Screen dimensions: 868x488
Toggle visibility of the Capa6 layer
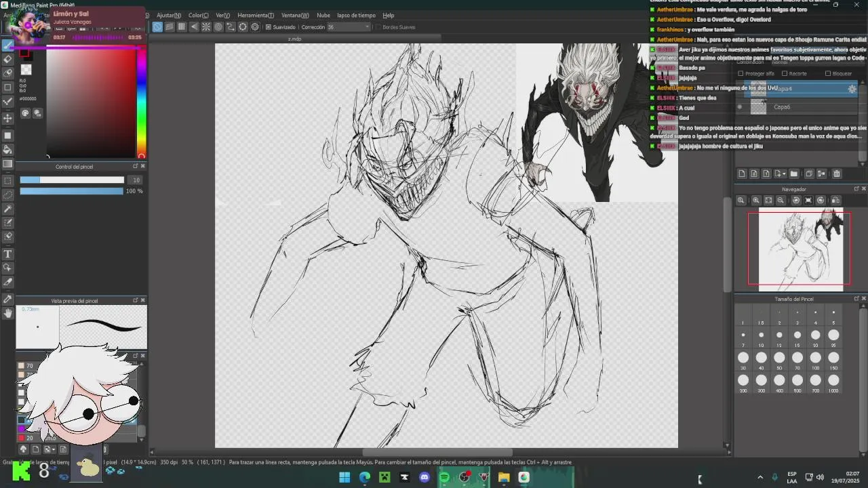click(x=740, y=107)
